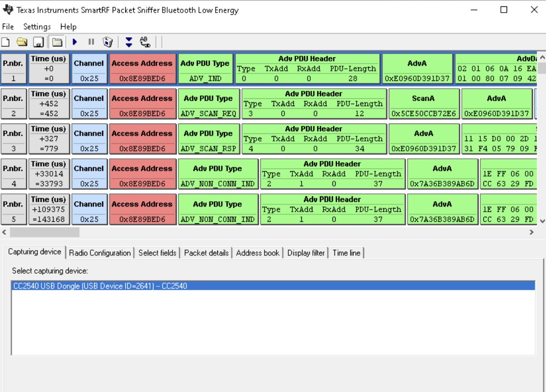This screenshot has width=546, height=392.
Task: Toggle auto-scroll with the double down arrow icon
Action: click(129, 42)
